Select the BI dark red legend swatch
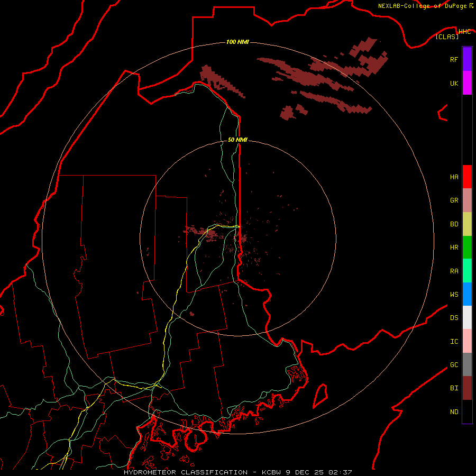Image resolution: width=476 pixels, height=476 pixels. click(467, 388)
